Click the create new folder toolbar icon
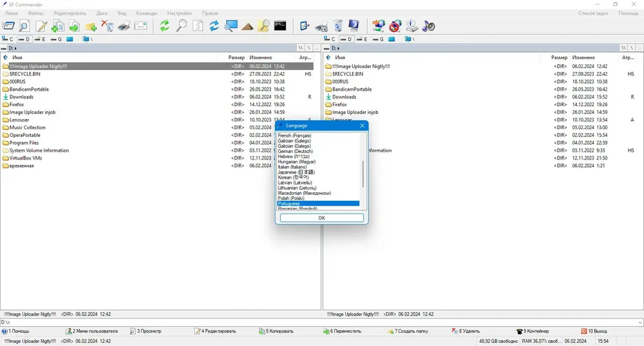 click(x=91, y=26)
